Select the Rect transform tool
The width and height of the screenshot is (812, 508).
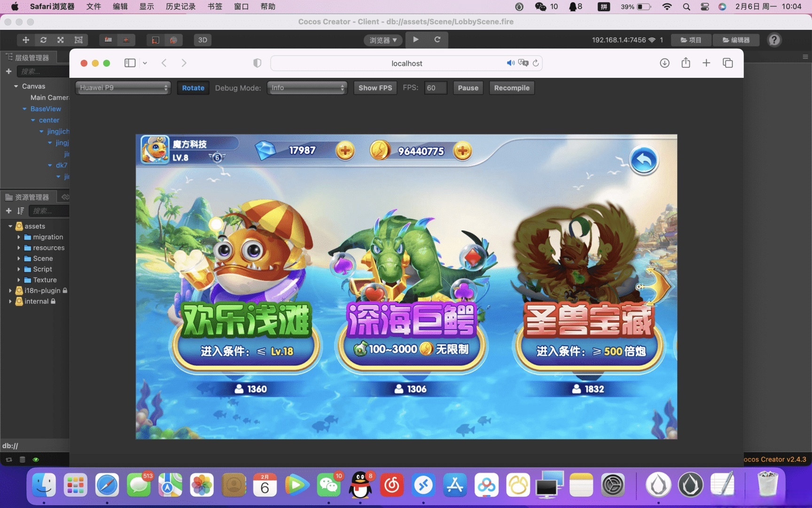[x=78, y=40]
